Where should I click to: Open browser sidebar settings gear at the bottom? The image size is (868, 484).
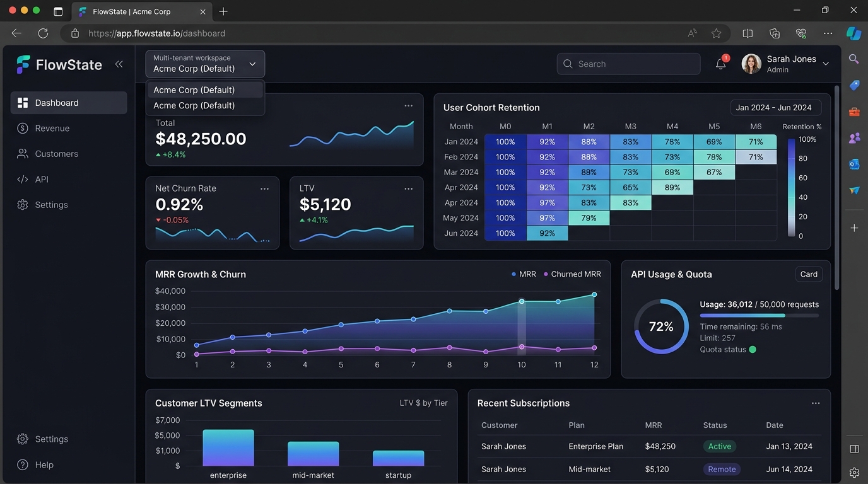click(854, 473)
